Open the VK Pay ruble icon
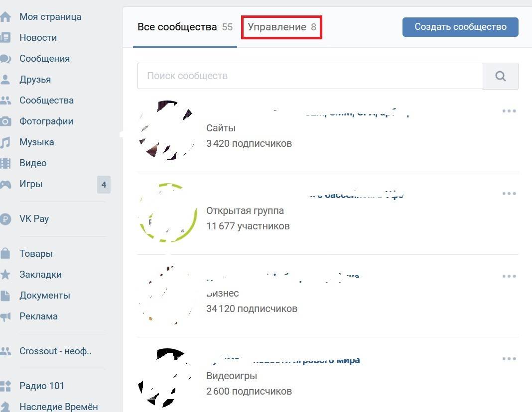The height and width of the screenshot is (412, 532). [x=5, y=219]
